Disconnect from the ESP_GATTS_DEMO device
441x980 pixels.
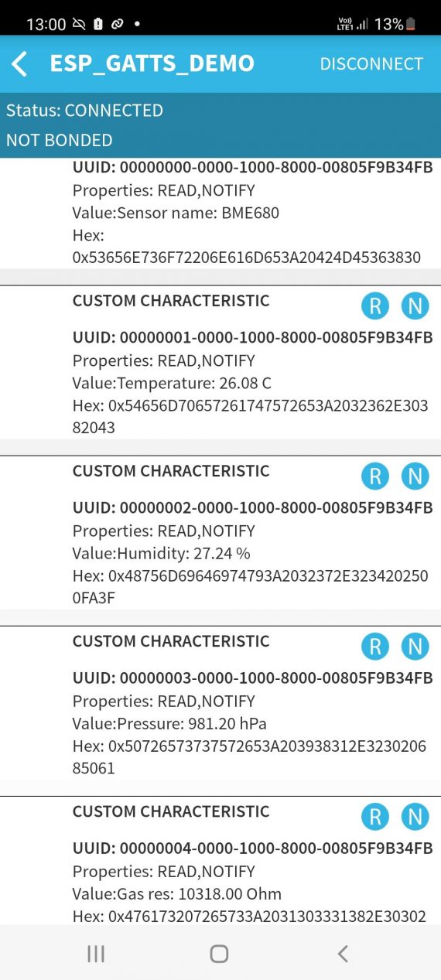point(371,64)
